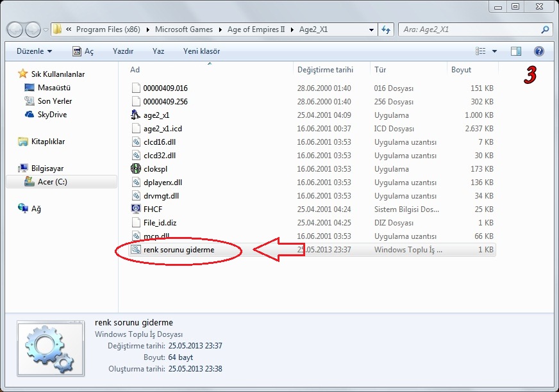Click the Aç toolbar button

pos(83,51)
